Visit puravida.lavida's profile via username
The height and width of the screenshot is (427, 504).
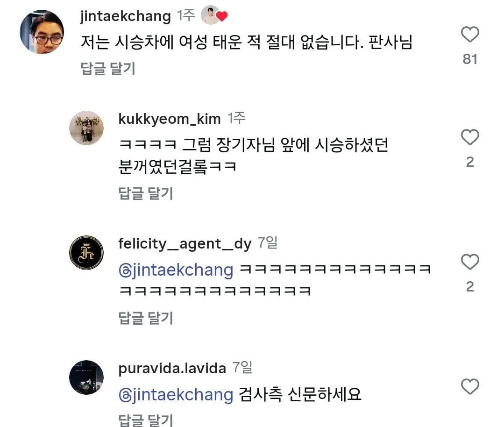point(172,368)
